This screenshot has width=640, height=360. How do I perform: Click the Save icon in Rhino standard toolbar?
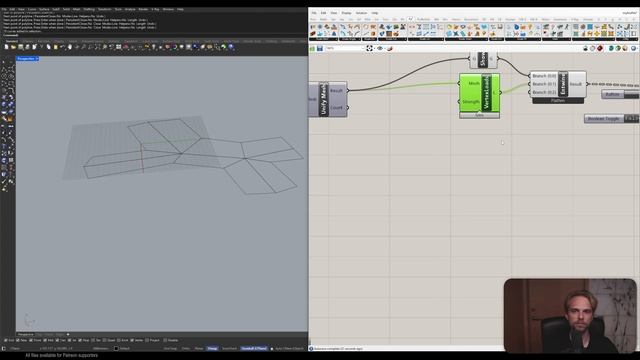point(20,47)
